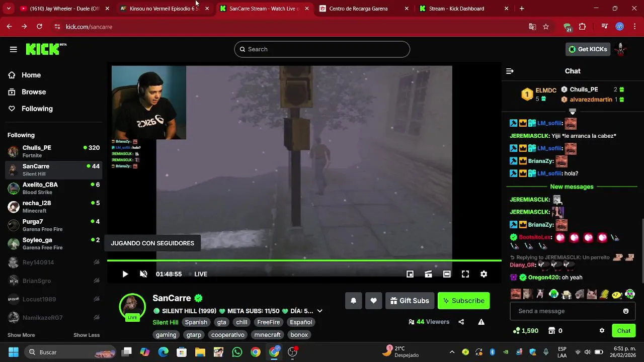Open the browser extensions puzzle icon
Screen dimensions: 644x362
tap(583, 27)
